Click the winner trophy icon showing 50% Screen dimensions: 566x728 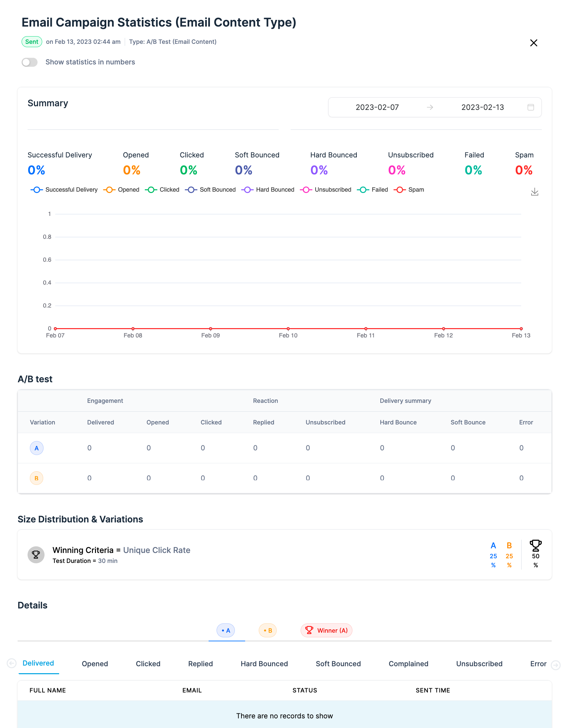tap(535, 545)
